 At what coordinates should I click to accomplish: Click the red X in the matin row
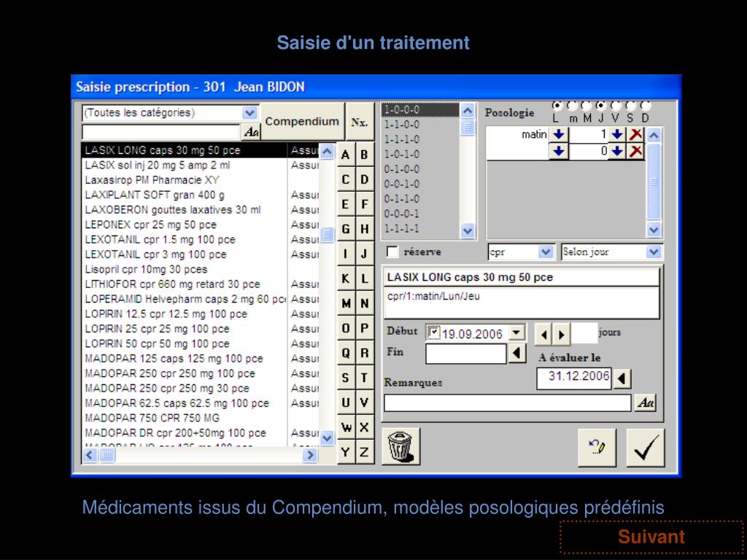coord(635,135)
